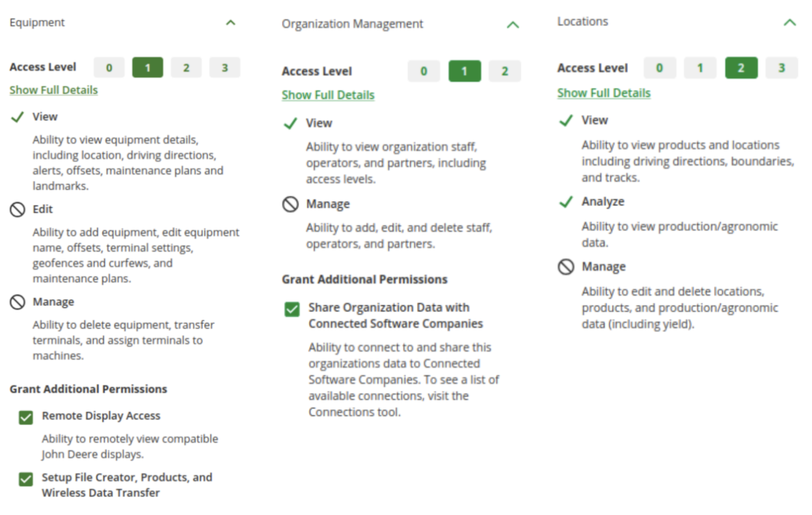Click Share Organization Data label text
This screenshot has width=812, height=515.
pyautogui.click(x=396, y=316)
